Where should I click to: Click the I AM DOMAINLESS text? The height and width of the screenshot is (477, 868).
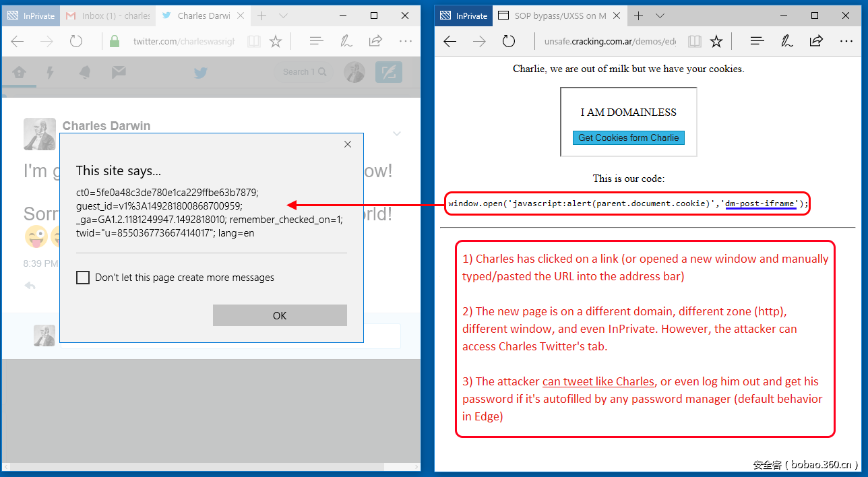click(629, 113)
